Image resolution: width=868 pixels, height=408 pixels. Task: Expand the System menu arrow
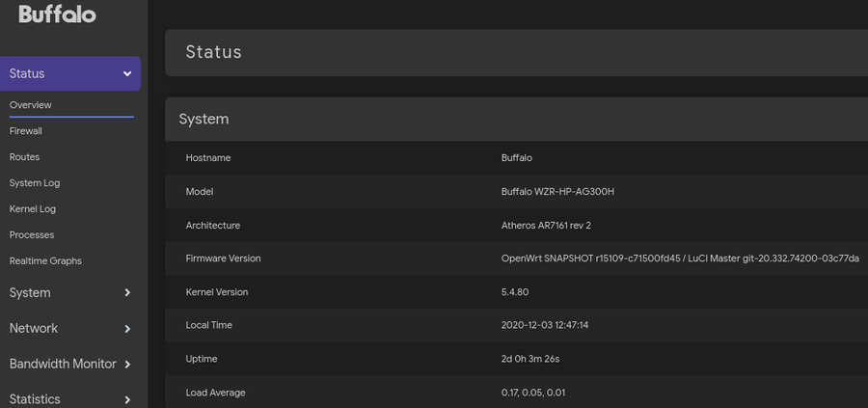tap(127, 293)
